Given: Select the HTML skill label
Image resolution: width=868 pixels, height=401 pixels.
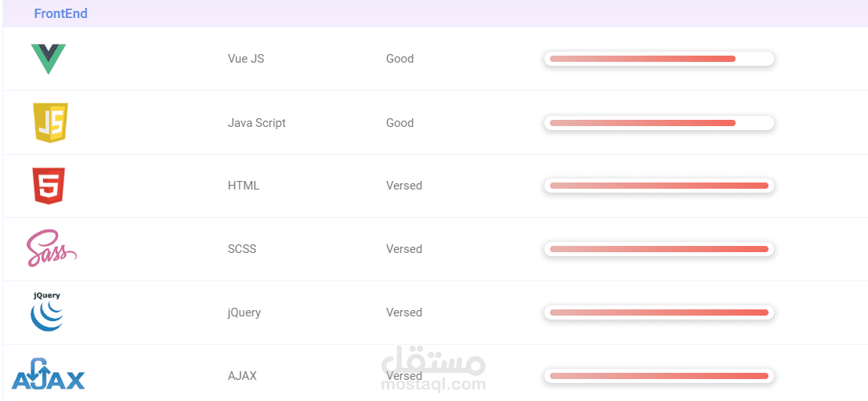Looking at the screenshot, I should [x=244, y=186].
